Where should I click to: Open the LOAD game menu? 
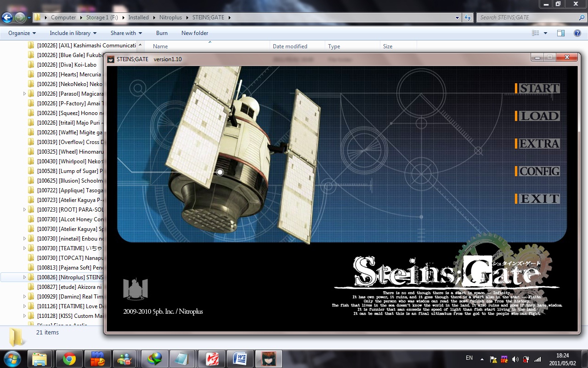pyautogui.click(x=539, y=116)
